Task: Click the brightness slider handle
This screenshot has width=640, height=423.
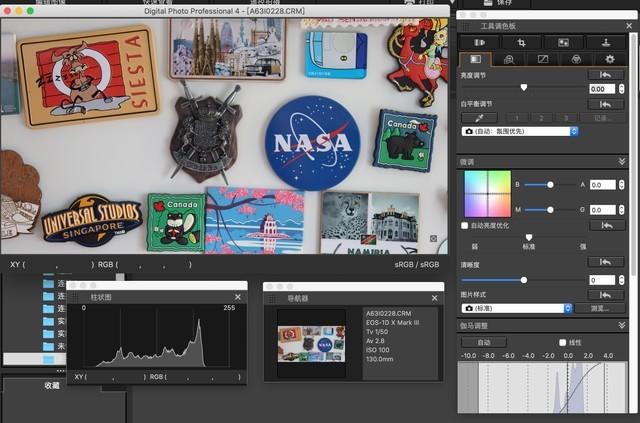Action: (x=524, y=87)
